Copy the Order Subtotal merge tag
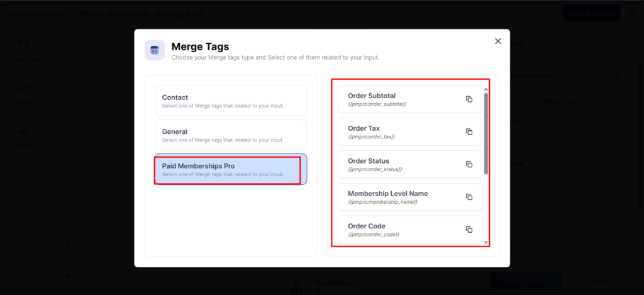Viewport: 644px width, 295px height. pos(469,99)
